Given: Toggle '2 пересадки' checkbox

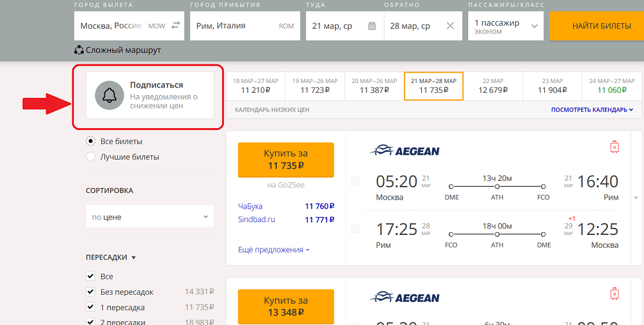Looking at the screenshot, I should point(90,322).
